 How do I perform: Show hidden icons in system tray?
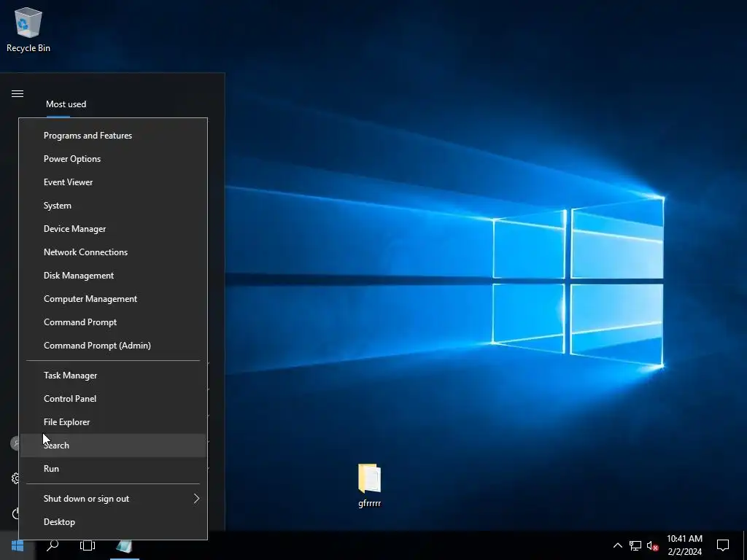coord(617,545)
